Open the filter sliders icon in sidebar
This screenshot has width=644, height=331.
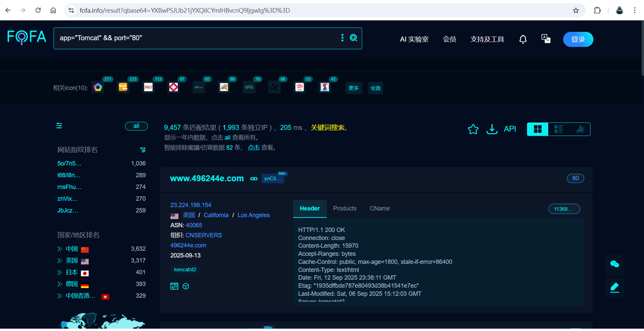[59, 126]
